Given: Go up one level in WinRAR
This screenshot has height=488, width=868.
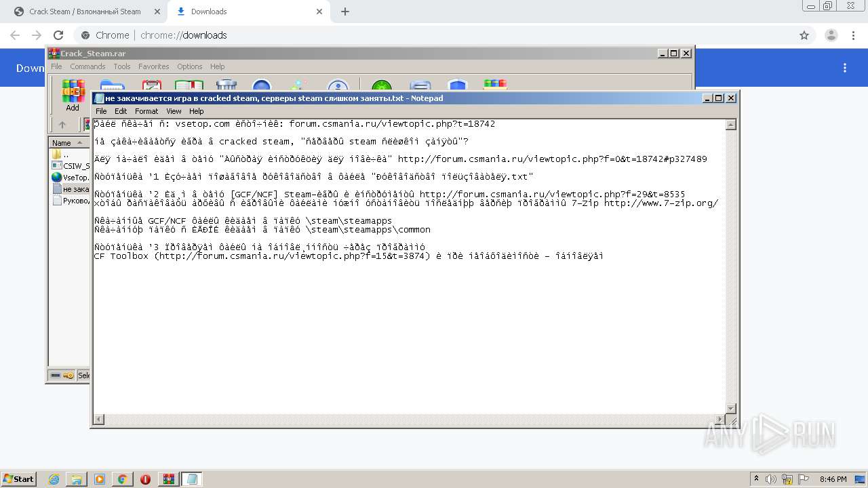Looking at the screenshot, I should click(62, 125).
